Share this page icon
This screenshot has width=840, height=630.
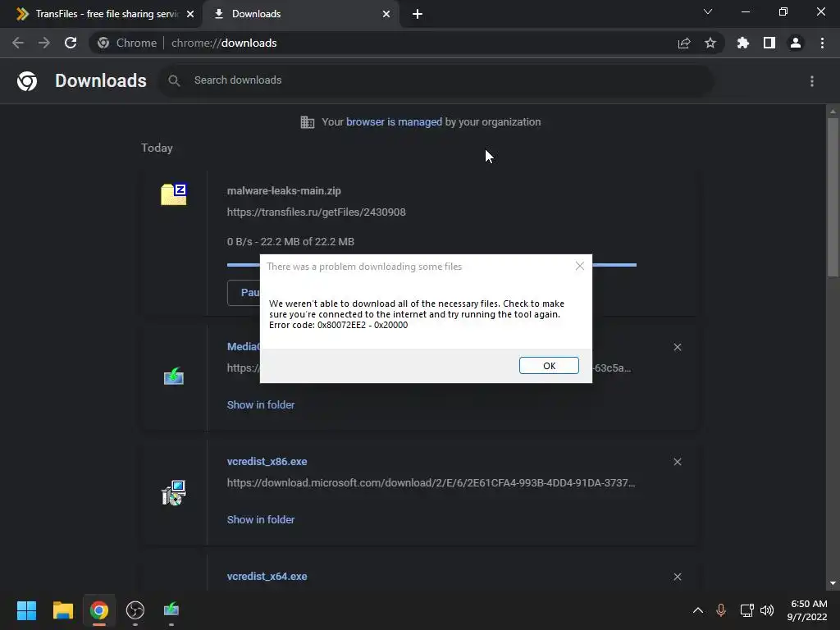pyautogui.click(x=684, y=43)
